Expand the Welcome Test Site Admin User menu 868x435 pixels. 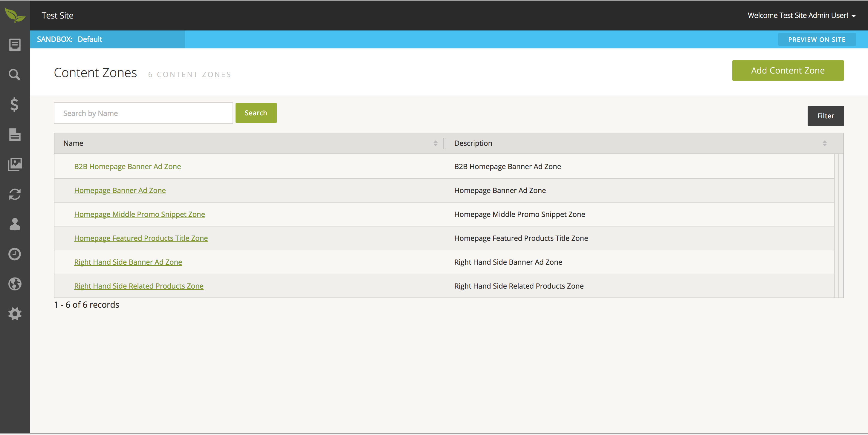[x=802, y=16]
